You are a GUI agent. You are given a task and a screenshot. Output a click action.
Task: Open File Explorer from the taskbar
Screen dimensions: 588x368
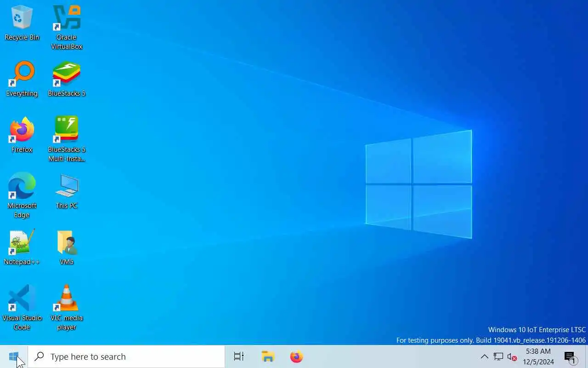click(268, 356)
